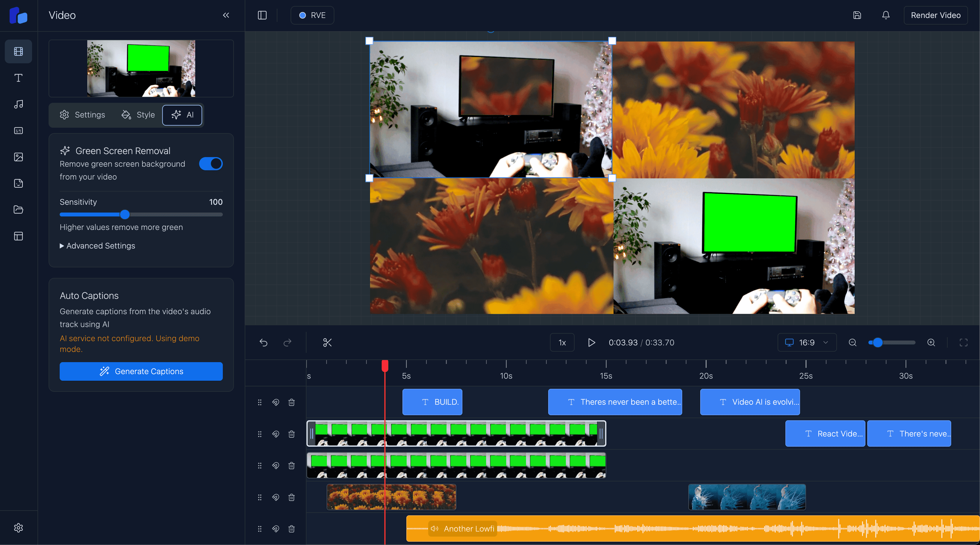Click the Save project icon in the top bar

pyautogui.click(x=857, y=15)
